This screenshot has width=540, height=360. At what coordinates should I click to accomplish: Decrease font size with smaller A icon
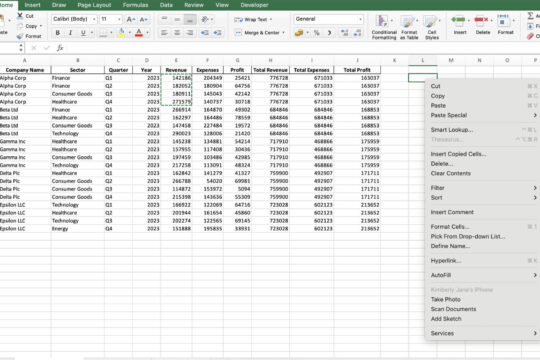[144, 19]
